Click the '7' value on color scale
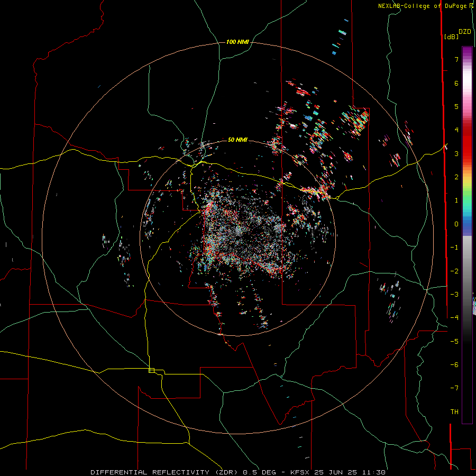Screen dimensions: 476x476 [456, 59]
